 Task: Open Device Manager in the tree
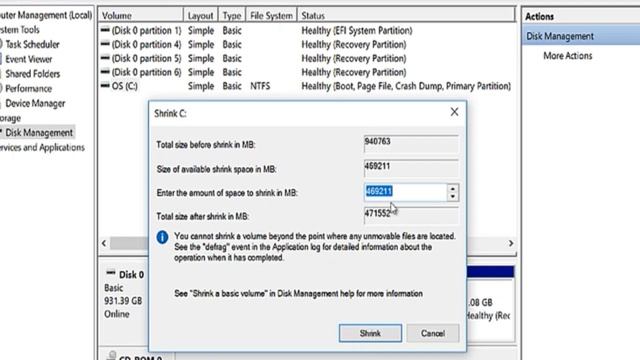point(35,103)
